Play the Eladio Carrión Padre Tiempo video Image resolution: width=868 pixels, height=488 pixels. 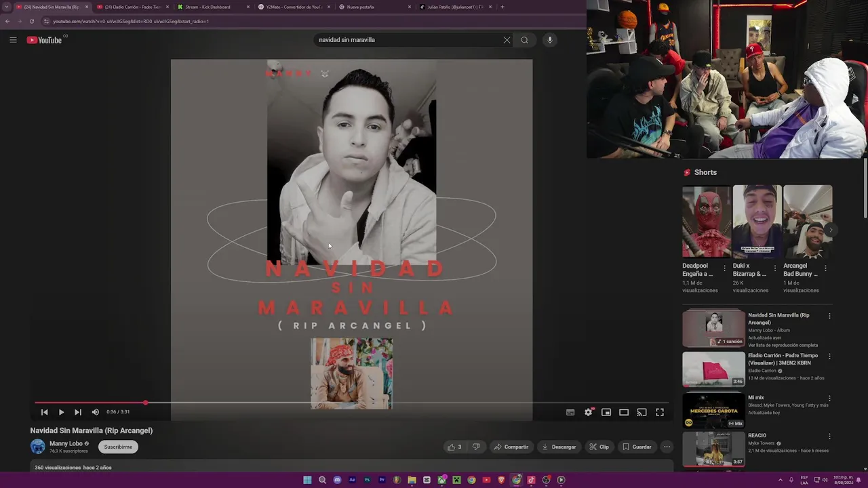[x=713, y=369]
